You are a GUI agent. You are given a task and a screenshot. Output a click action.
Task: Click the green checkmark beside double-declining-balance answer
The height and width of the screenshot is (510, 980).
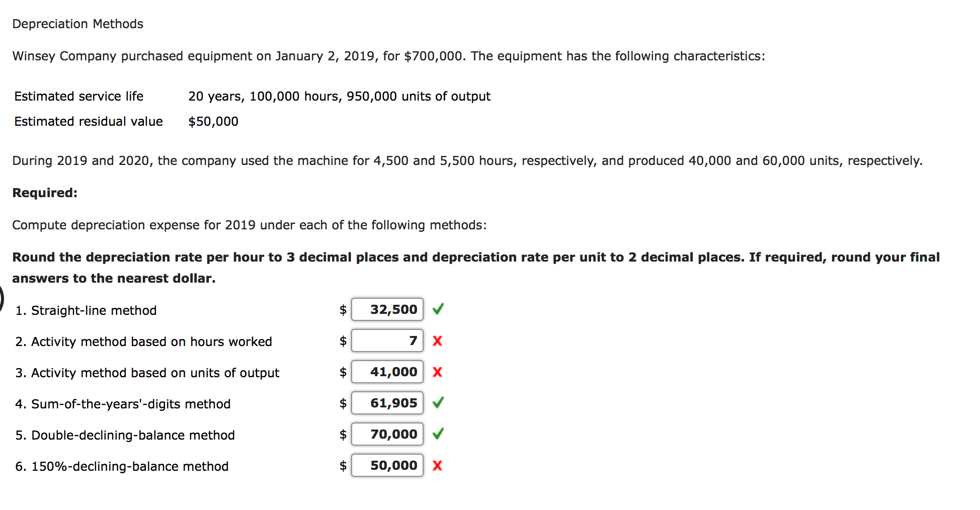(x=438, y=434)
